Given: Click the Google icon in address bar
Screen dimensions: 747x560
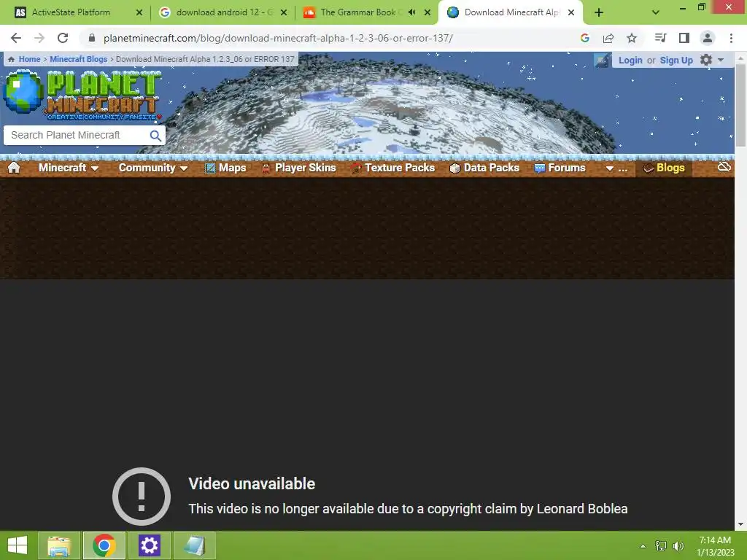Looking at the screenshot, I should coord(585,38).
